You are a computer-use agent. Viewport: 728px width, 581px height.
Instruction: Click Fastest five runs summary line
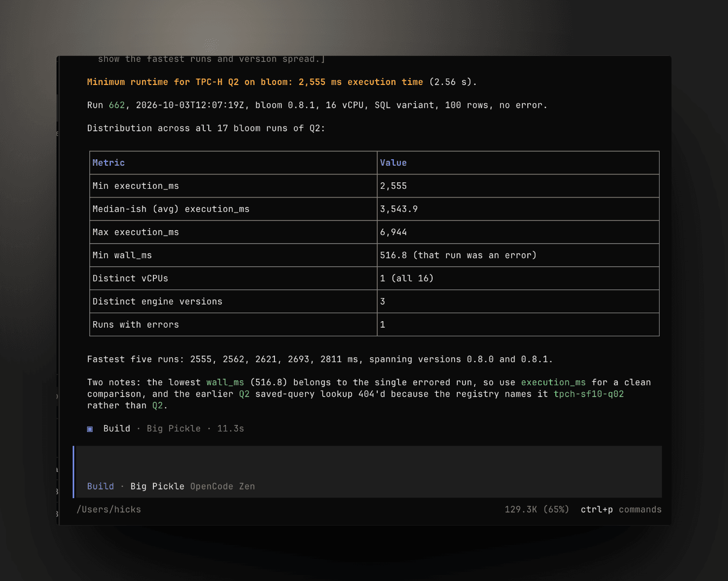coord(320,359)
